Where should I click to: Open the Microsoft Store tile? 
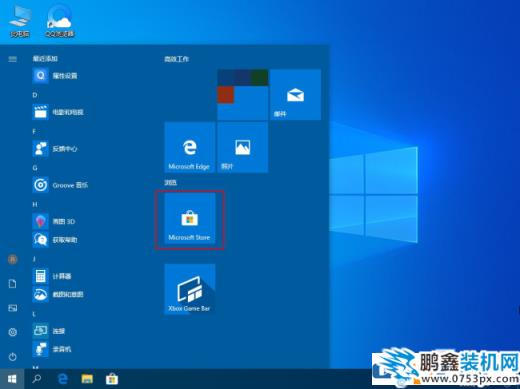coord(190,219)
